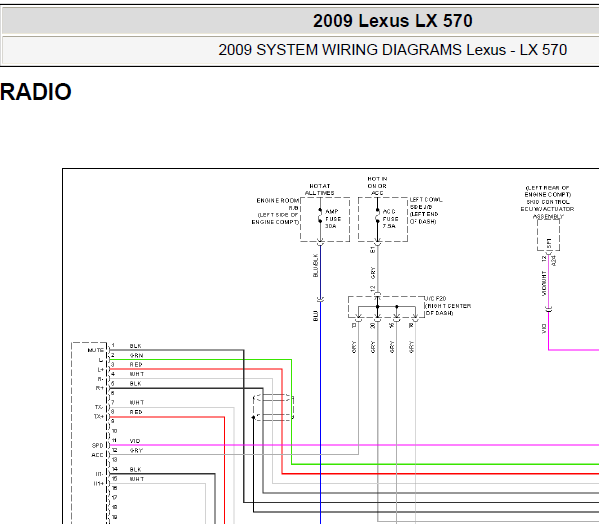Click the 'ENGINE ROOM R/B' location label
Viewport: 599px width, 524px height.
click(x=278, y=204)
